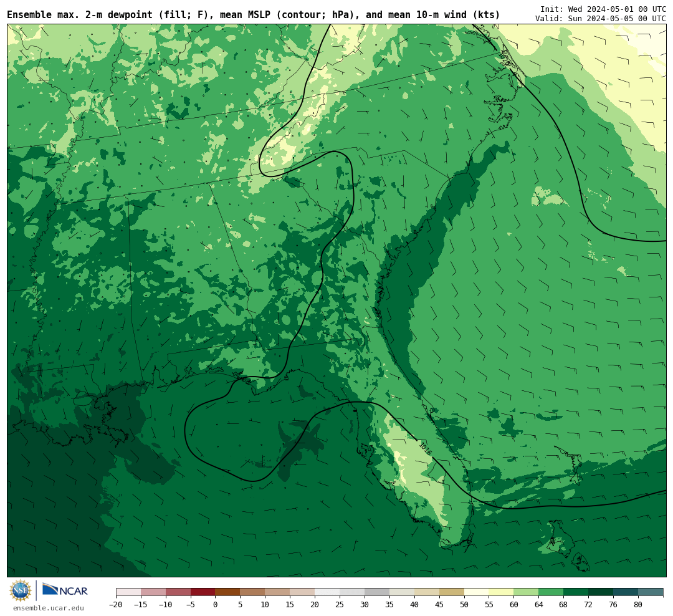Viewport: 673px width, 616px height.
Task: Select the green swatch between 64 and 68
Action: coord(551,592)
